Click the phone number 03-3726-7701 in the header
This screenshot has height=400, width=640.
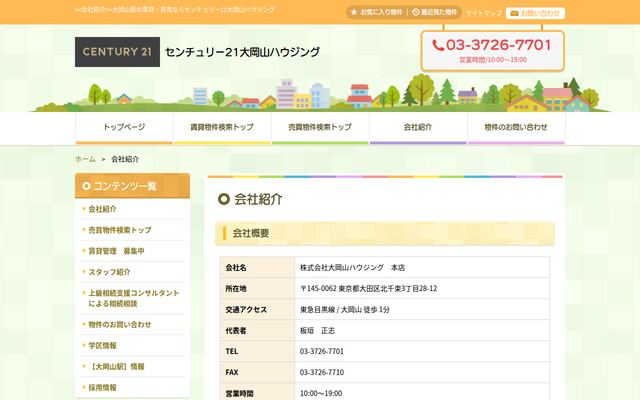498,45
